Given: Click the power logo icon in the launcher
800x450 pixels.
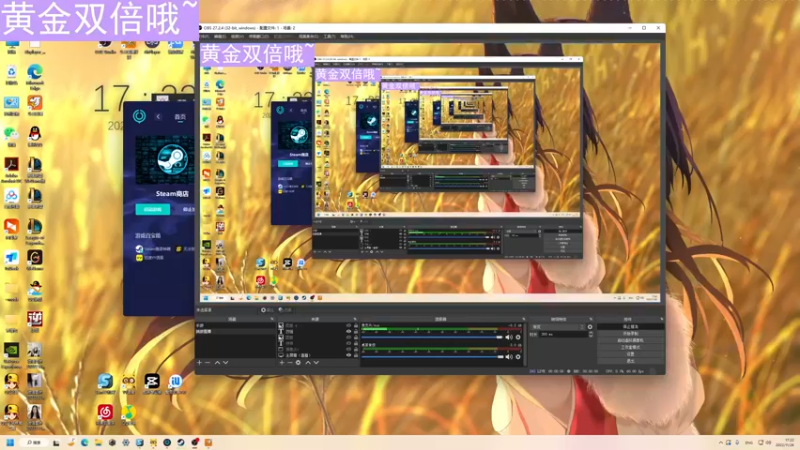Looking at the screenshot, I should click(x=139, y=116).
